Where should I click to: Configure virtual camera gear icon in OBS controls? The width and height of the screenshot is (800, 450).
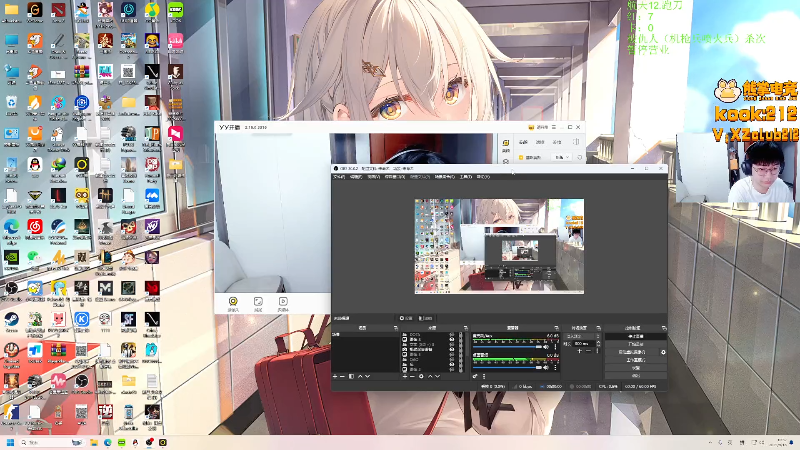click(x=663, y=352)
